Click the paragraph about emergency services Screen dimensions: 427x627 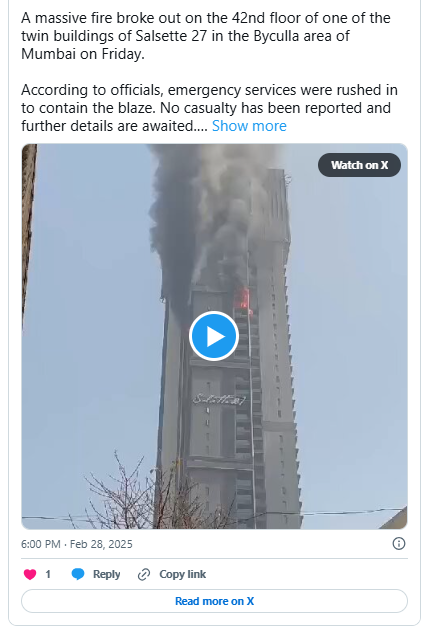tap(210, 108)
